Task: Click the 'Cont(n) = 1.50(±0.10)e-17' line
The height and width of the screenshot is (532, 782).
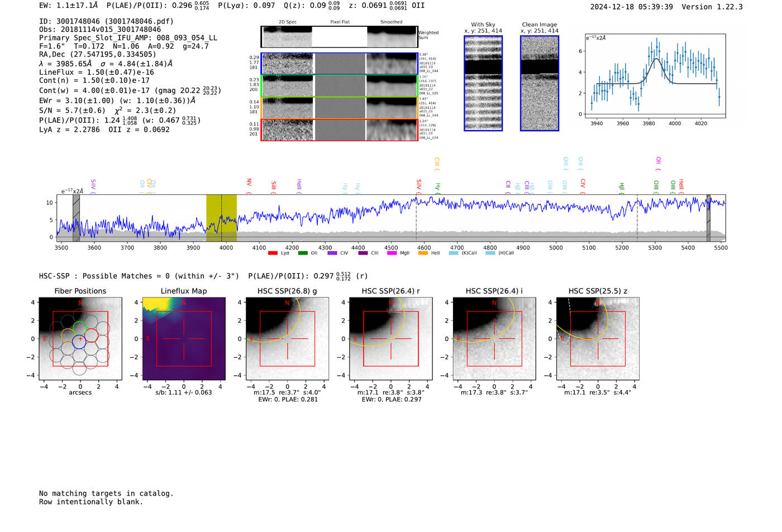Action: tap(94, 80)
